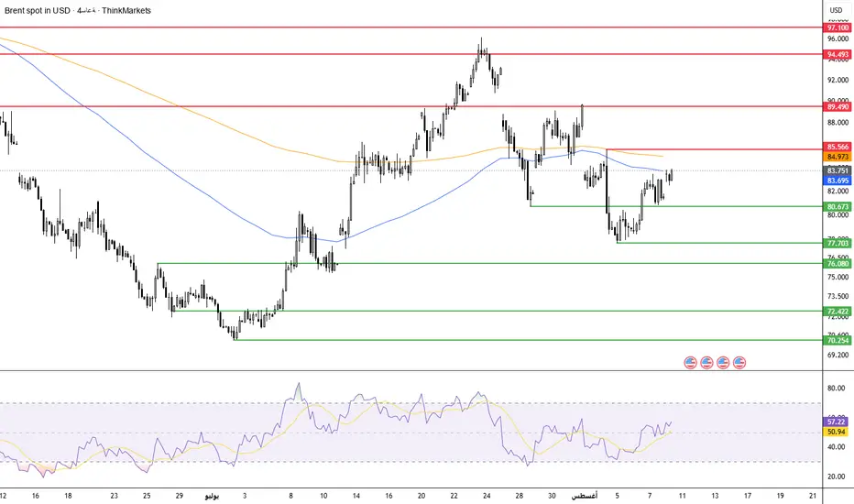Click date 11 on the time axis
854x504 pixels.
pos(682,496)
